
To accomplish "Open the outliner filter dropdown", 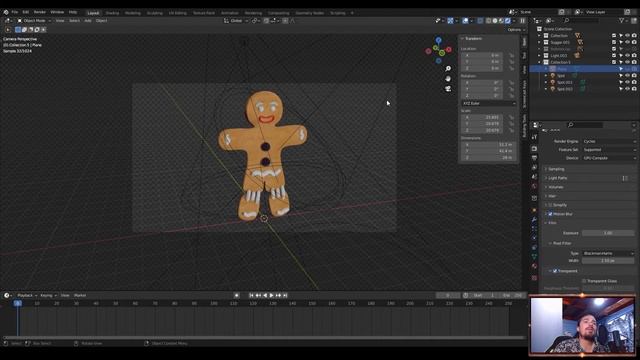I will coord(623,20).
